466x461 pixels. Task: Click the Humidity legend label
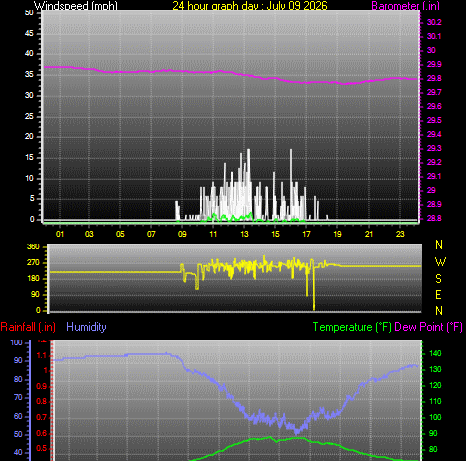tap(86, 327)
